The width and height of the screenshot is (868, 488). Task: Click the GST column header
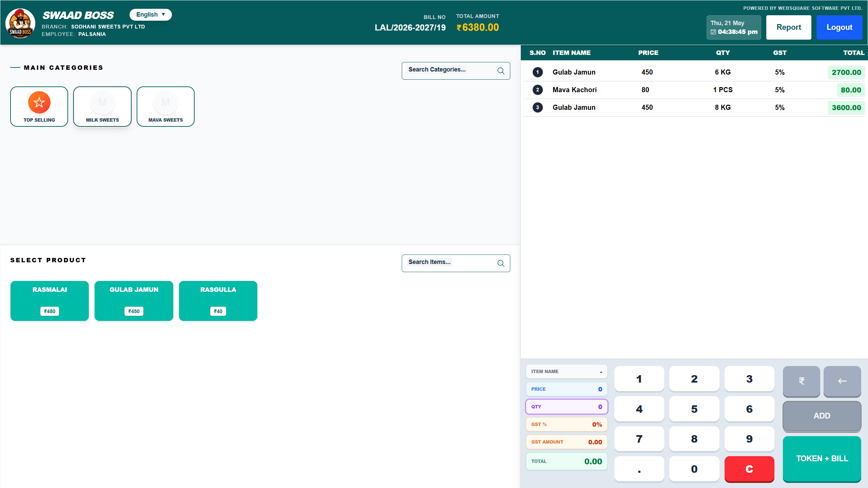(780, 53)
